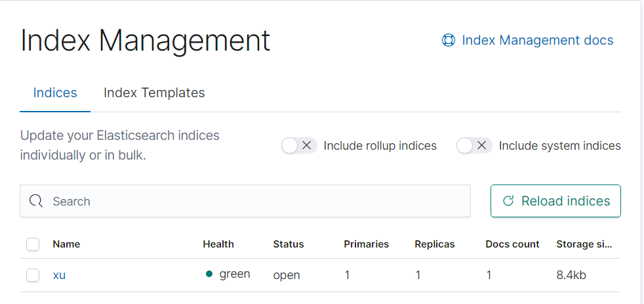Image resolution: width=644 pixels, height=304 pixels.
Task: Click the green health status dot
Action: tap(209, 274)
